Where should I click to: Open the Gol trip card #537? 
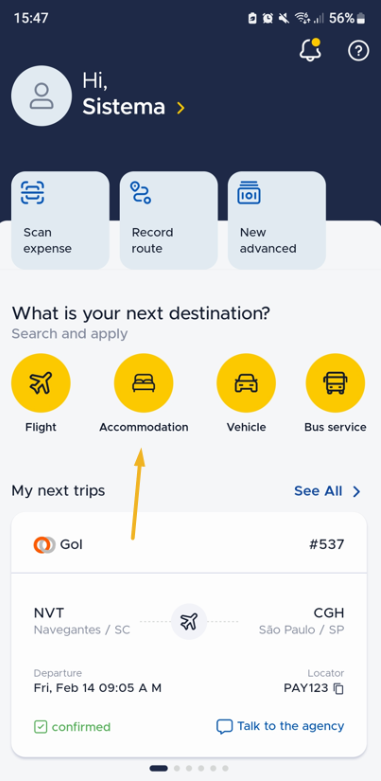[189, 635]
